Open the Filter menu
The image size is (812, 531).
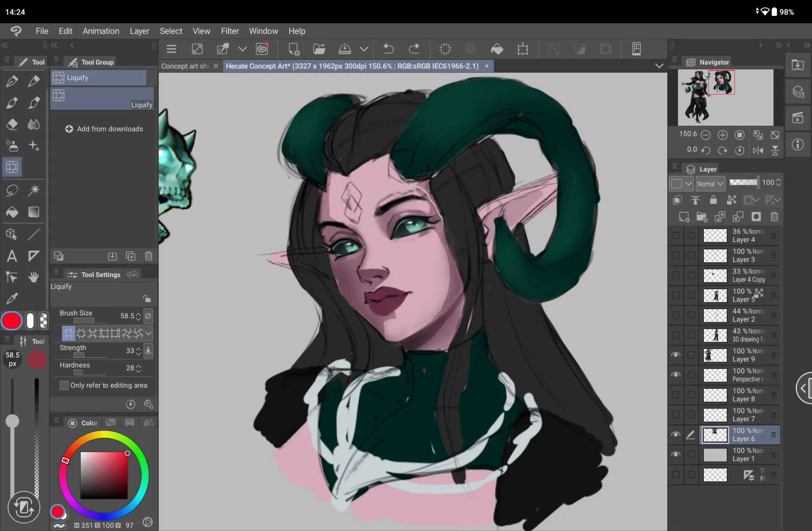[230, 31]
